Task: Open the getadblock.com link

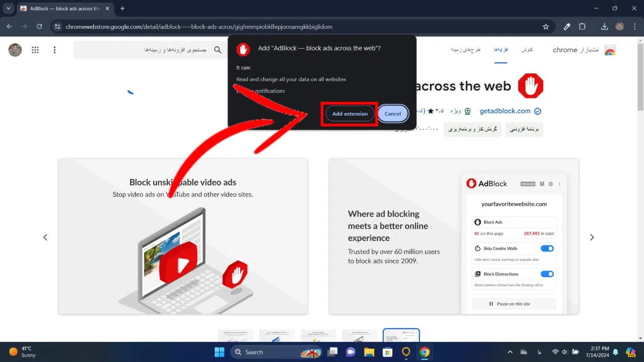Action: [x=505, y=111]
